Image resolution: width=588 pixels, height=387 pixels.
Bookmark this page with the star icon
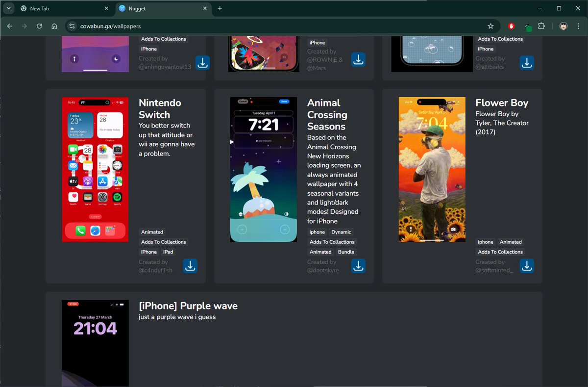tap(490, 26)
